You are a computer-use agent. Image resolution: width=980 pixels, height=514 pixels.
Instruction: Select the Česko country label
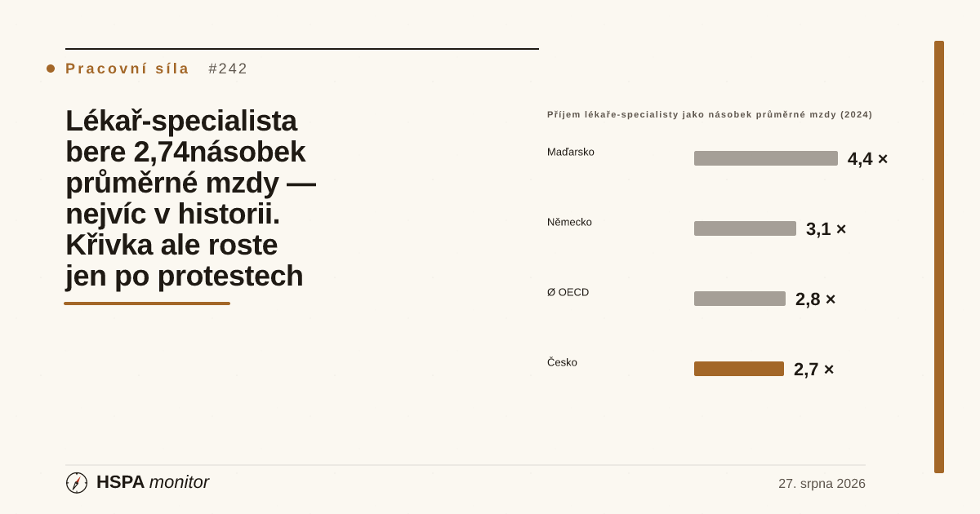pos(562,362)
